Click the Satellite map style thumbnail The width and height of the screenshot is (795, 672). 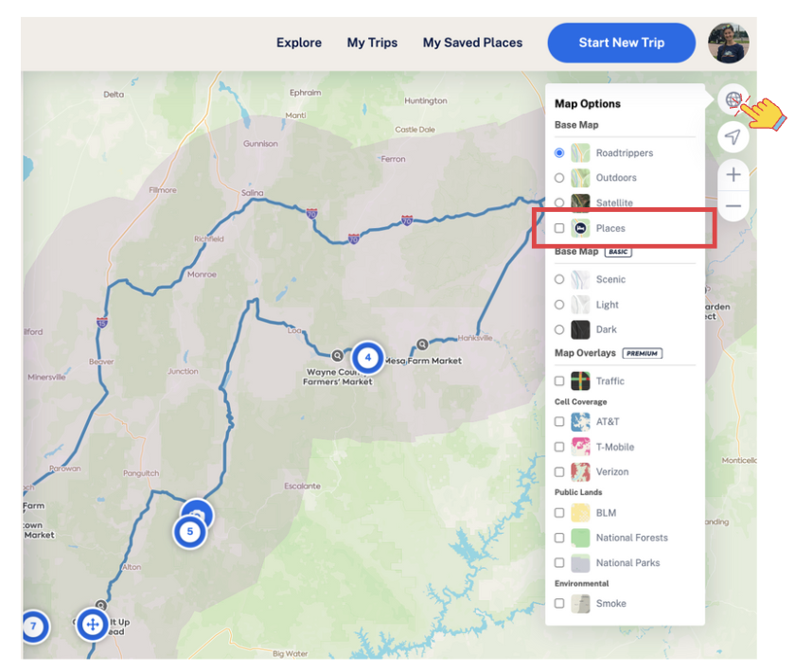click(x=580, y=202)
